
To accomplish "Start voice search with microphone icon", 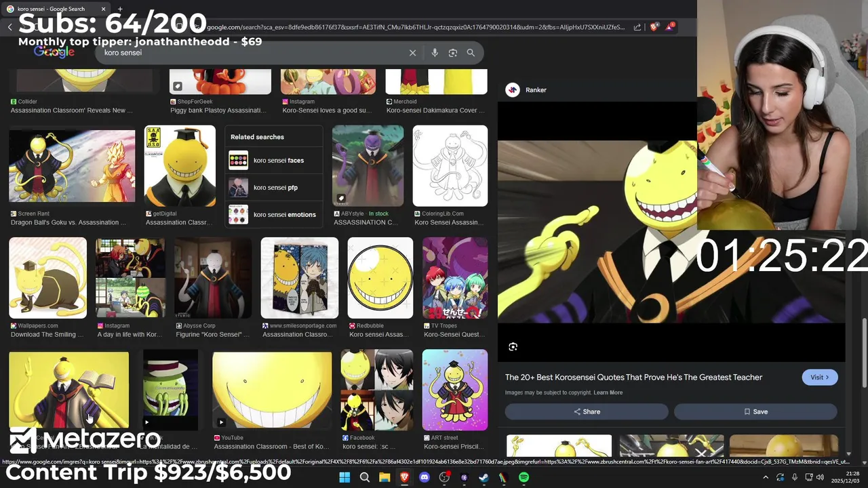I will pos(435,53).
